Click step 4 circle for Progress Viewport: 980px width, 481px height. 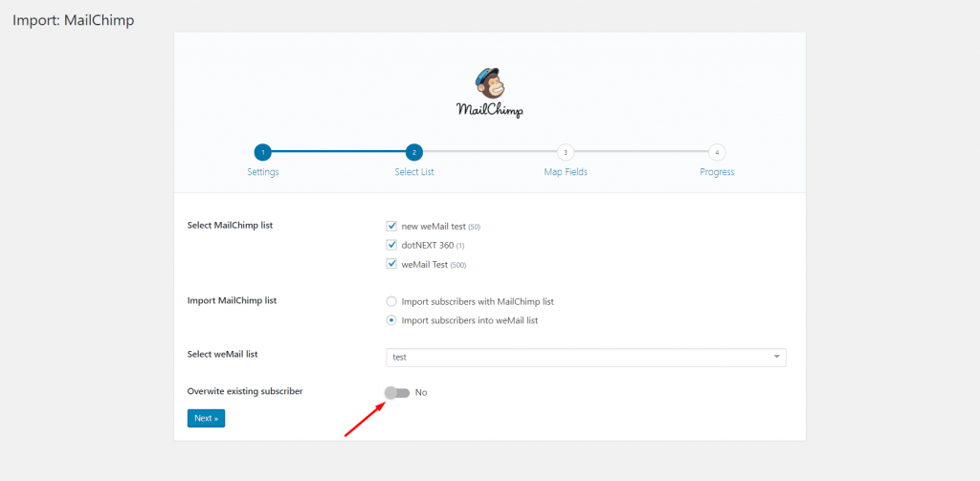[x=717, y=152]
